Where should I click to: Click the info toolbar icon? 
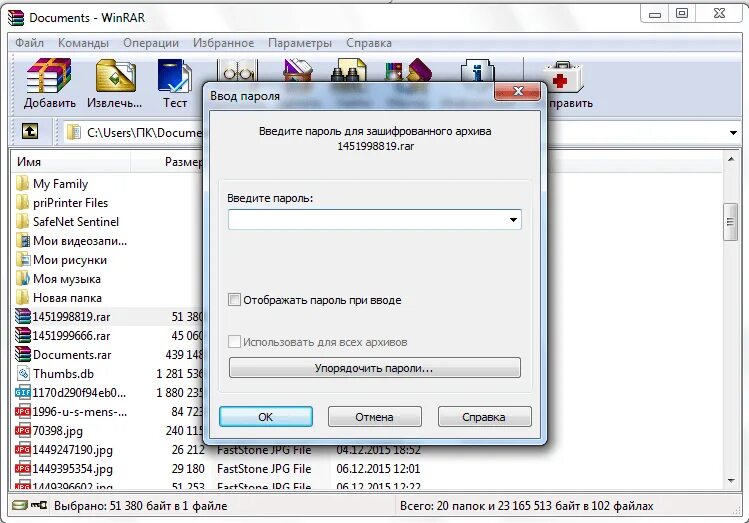click(x=477, y=70)
